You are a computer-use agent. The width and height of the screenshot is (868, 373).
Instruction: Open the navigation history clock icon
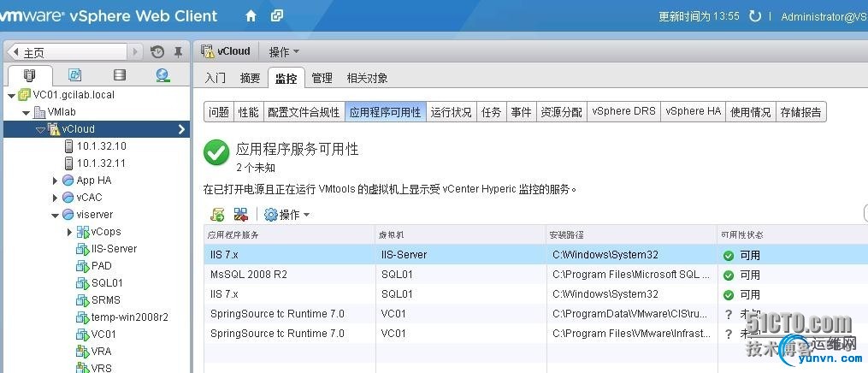[x=157, y=52]
